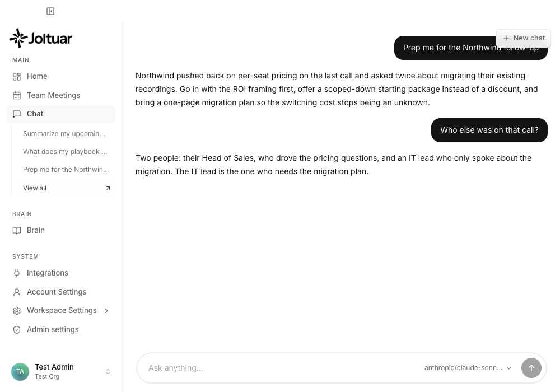The height and width of the screenshot is (392, 560).
Task: Open Admin settings via its shield icon
Action: (x=17, y=329)
